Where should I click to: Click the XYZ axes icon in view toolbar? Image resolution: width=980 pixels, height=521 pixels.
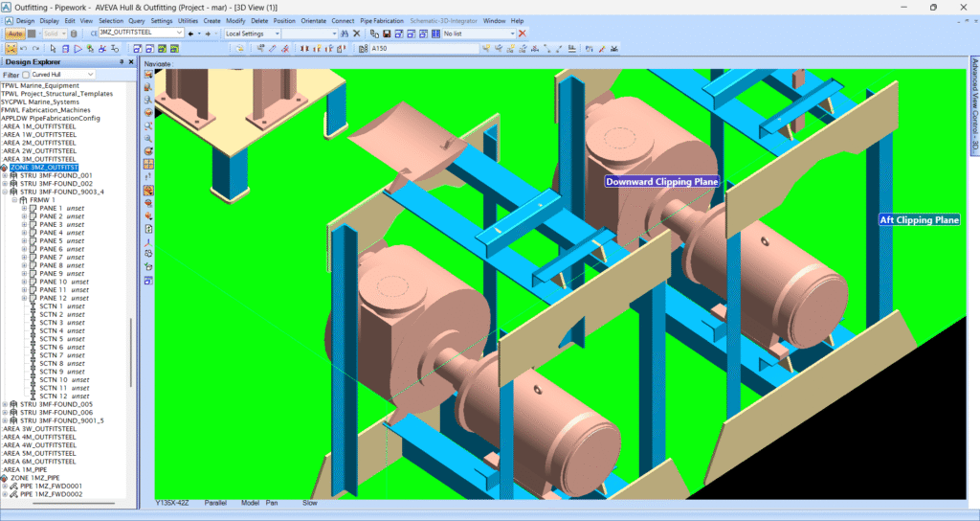[148, 242]
